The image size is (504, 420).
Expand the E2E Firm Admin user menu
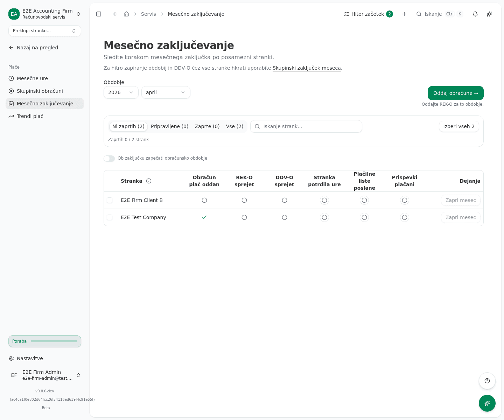[45, 375]
